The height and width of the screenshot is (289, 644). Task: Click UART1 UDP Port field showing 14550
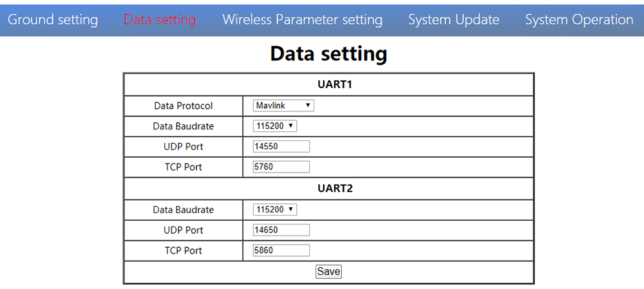point(281,147)
